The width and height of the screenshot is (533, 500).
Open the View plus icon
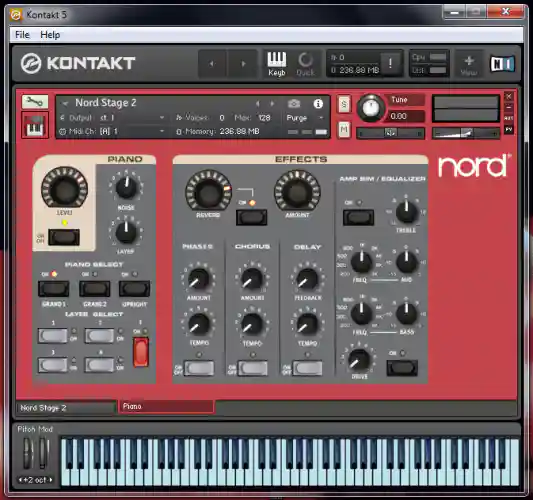pos(469,64)
